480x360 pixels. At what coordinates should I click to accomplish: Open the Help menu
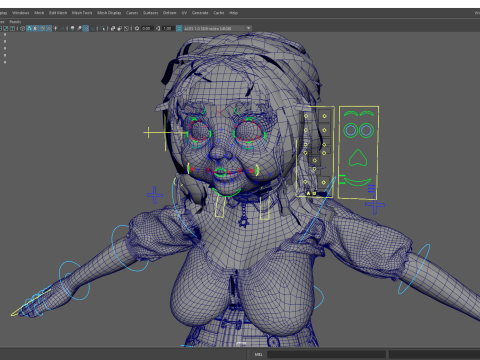point(233,13)
